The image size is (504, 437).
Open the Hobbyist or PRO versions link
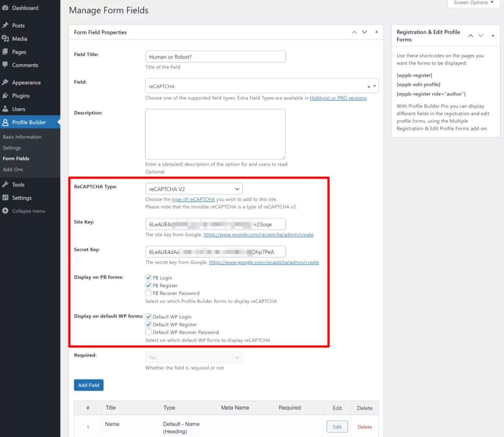click(x=338, y=98)
